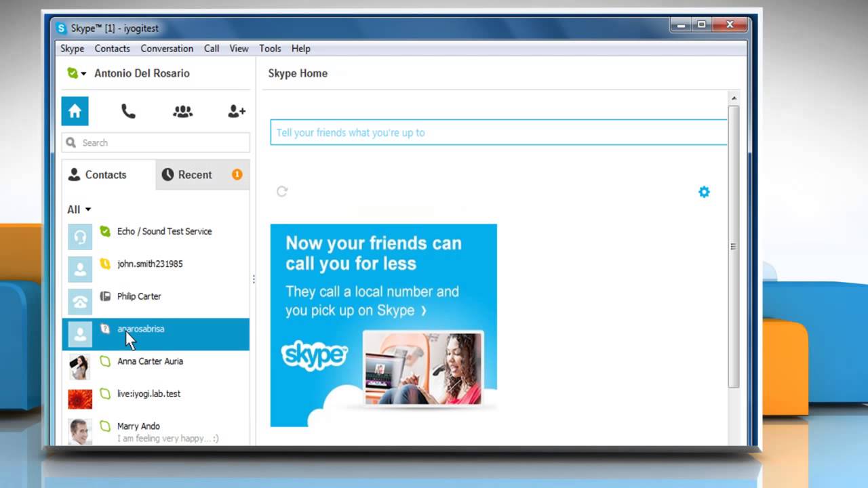The image size is (868, 488).
Task: Click Marry Ando's profile photo
Action: pos(80,432)
